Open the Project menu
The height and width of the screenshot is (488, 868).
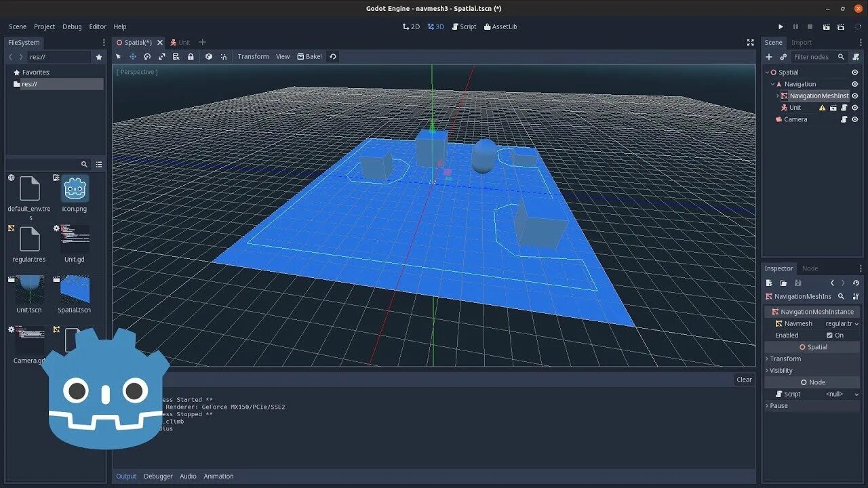tap(44, 26)
